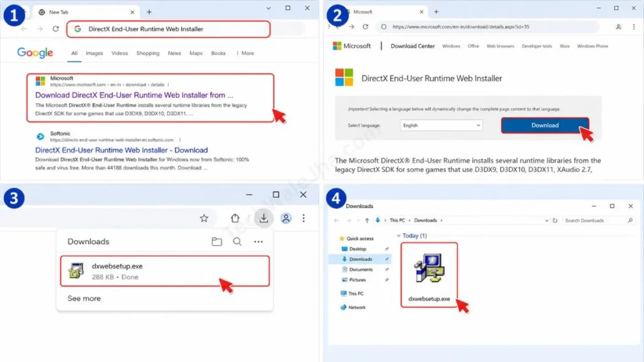Open dxwebsetup.exe in Downloads popup
This screenshot has height=362, width=644.
click(165, 271)
